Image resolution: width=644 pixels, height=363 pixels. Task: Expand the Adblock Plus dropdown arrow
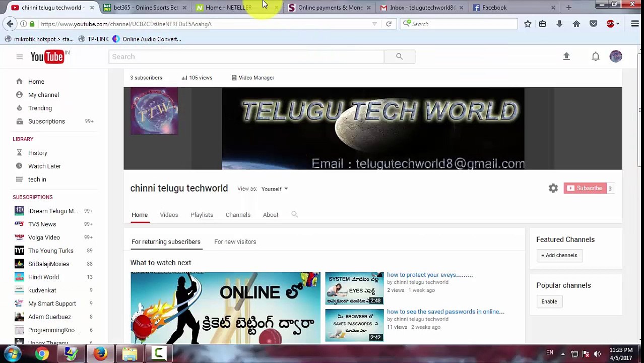(x=618, y=24)
